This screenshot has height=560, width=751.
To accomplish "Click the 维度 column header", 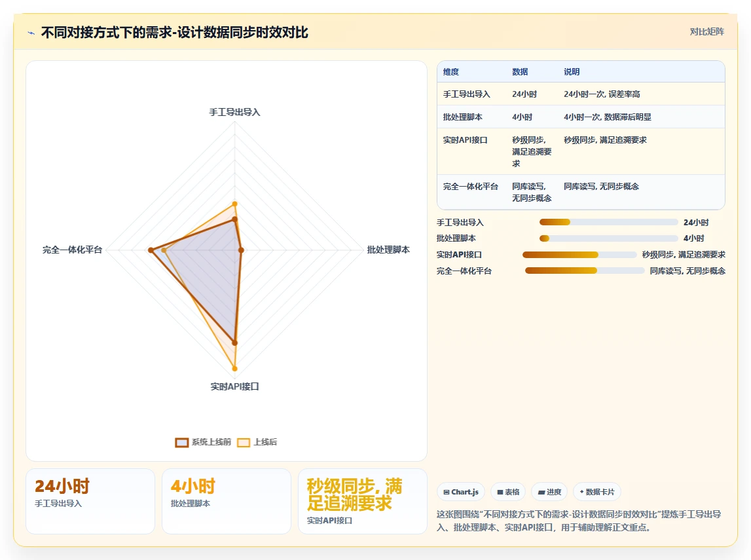I will click(x=450, y=72).
